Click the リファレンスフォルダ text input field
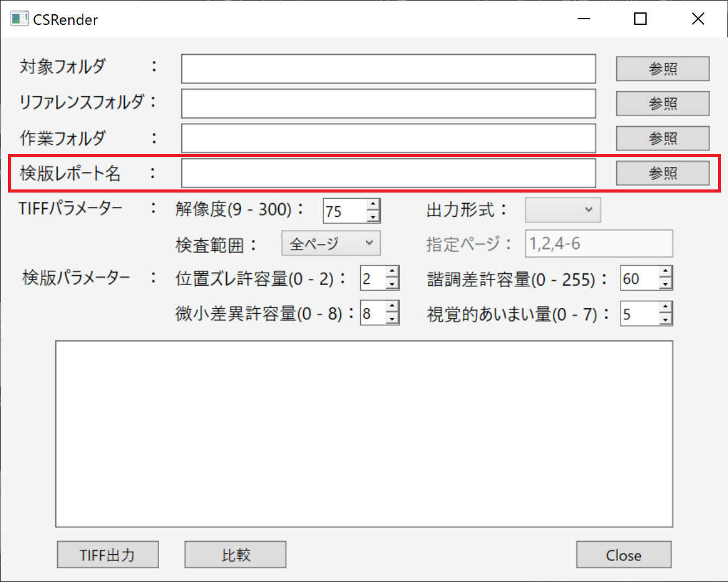 [x=388, y=104]
